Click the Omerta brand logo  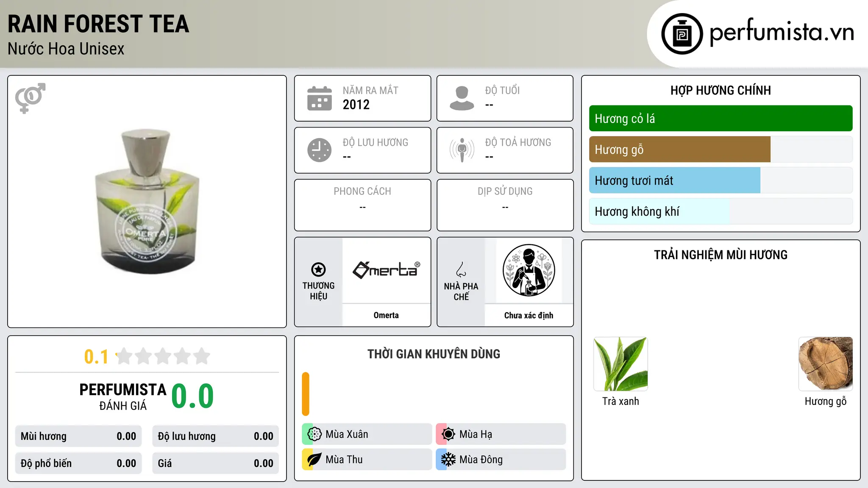coord(386,270)
